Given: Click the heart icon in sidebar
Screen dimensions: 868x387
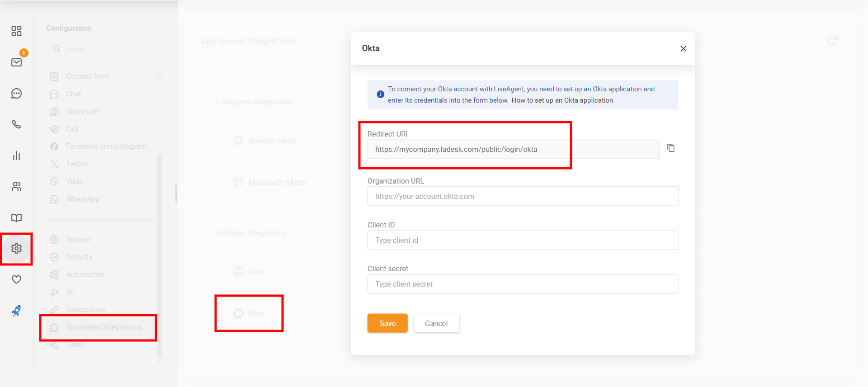Looking at the screenshot, I should tap(16, 279).
